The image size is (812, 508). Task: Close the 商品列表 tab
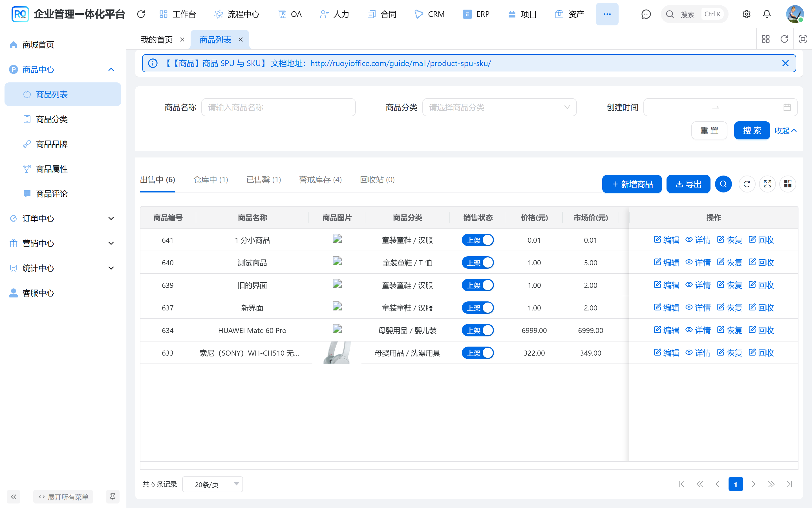pos(240,40)
